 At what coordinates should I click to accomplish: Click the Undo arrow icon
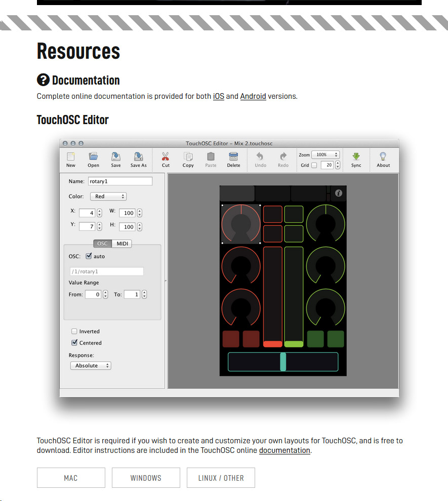260,157
